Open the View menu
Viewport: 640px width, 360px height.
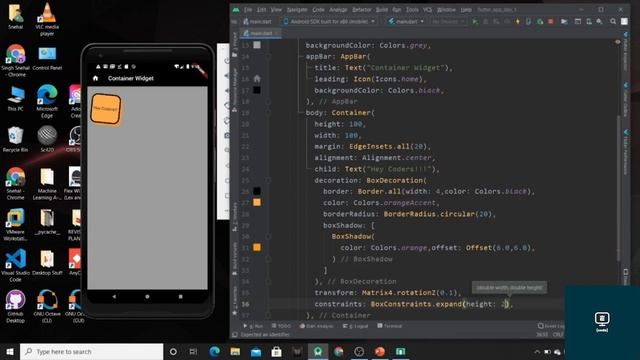point(276,9)
